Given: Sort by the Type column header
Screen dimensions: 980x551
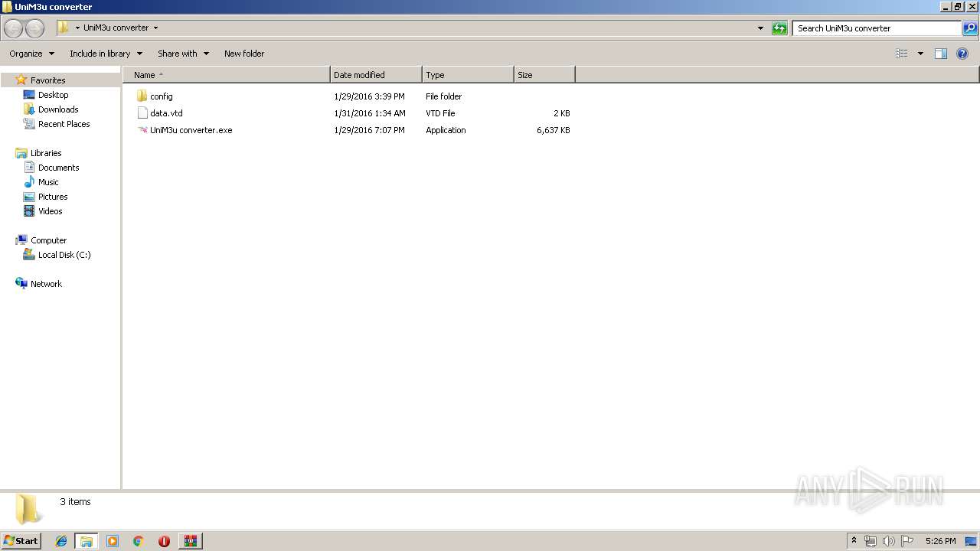Looking at the screenshot, I should 468,75.
